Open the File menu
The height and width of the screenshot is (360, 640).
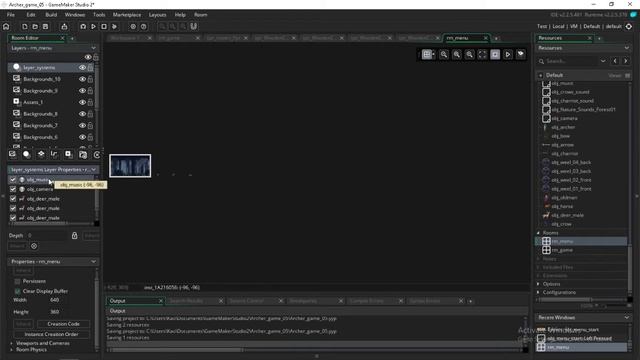click(11, 15)
